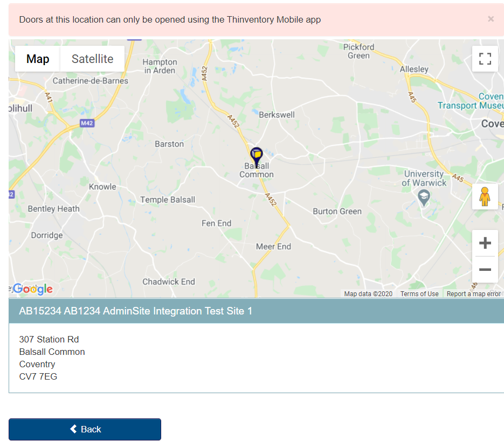Open Google Maps via the Google logo

tap(33, 289)
